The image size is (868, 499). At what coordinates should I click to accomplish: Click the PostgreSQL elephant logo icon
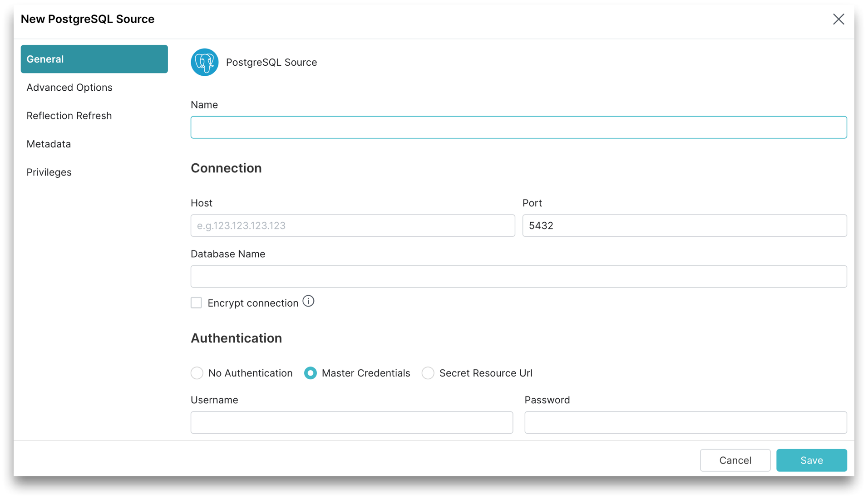(x=204, y=62)
